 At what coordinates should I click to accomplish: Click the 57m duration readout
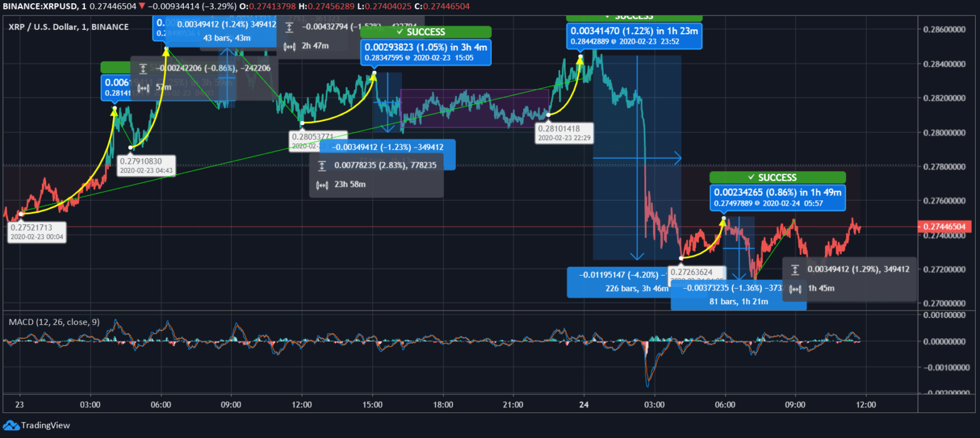pos(162,87)
